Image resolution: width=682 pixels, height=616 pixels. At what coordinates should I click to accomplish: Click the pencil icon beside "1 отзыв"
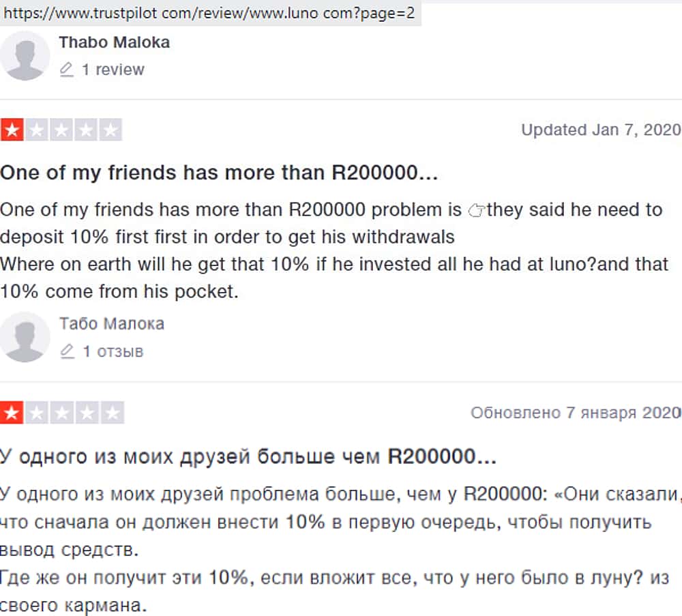point(66,351)
